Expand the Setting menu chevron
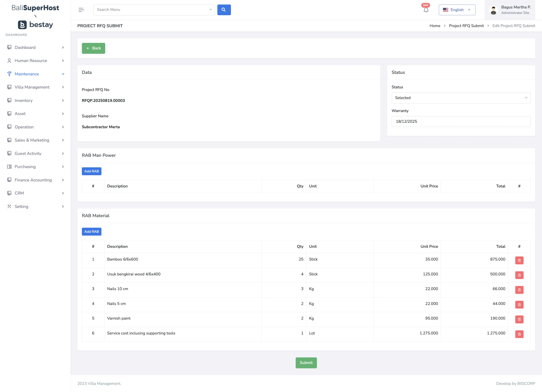This screenshot has width=542, height=392. tap(63, 206)
